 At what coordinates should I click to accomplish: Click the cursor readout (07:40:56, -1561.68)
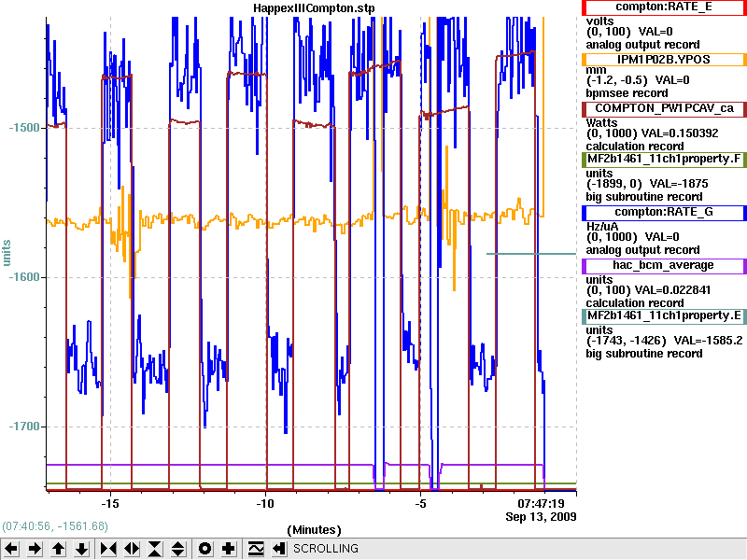55,526
